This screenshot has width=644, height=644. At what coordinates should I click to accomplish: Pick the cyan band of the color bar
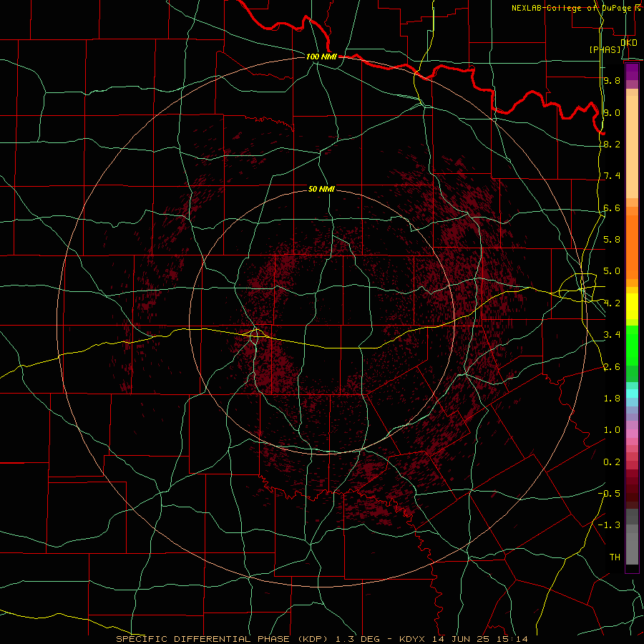coord(632,394)
